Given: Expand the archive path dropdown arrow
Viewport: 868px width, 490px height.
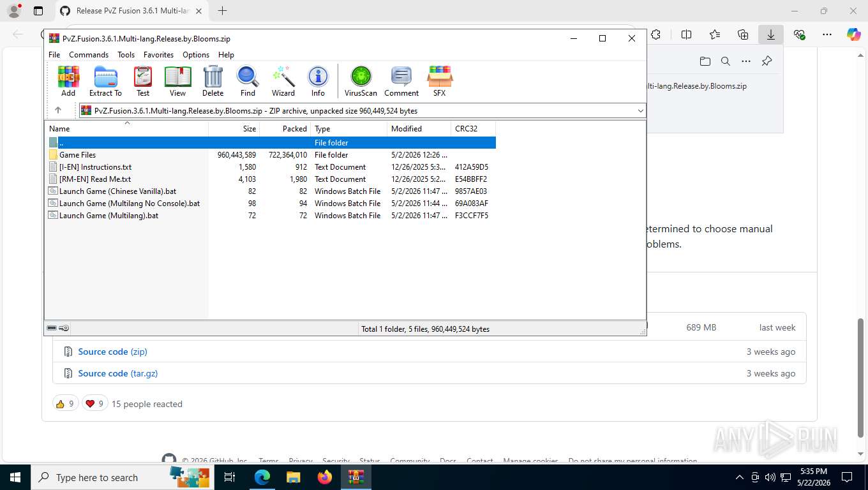Looking at the screenshot, I should (640, 110).
